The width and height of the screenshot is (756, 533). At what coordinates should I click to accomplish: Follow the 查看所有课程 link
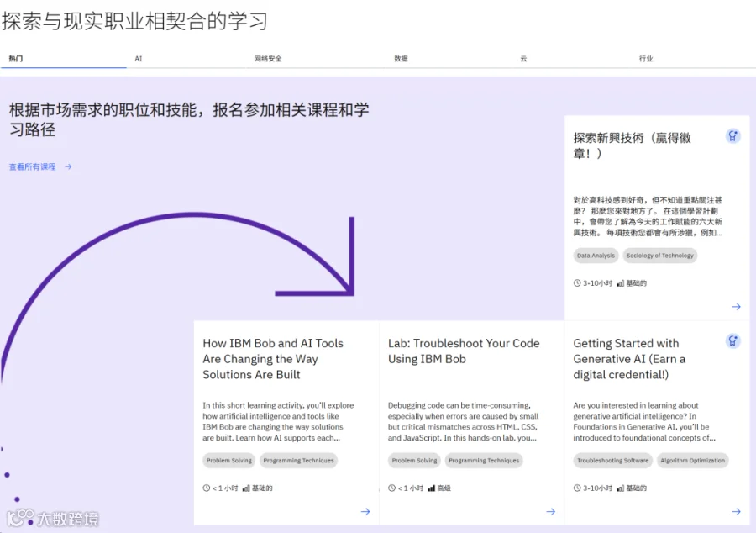coord(32,167)
